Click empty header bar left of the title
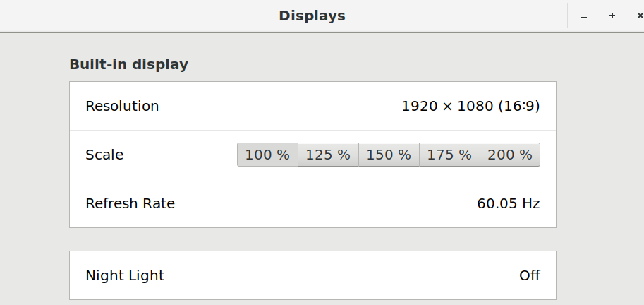The image size is (644, 305). pos(141,16)
